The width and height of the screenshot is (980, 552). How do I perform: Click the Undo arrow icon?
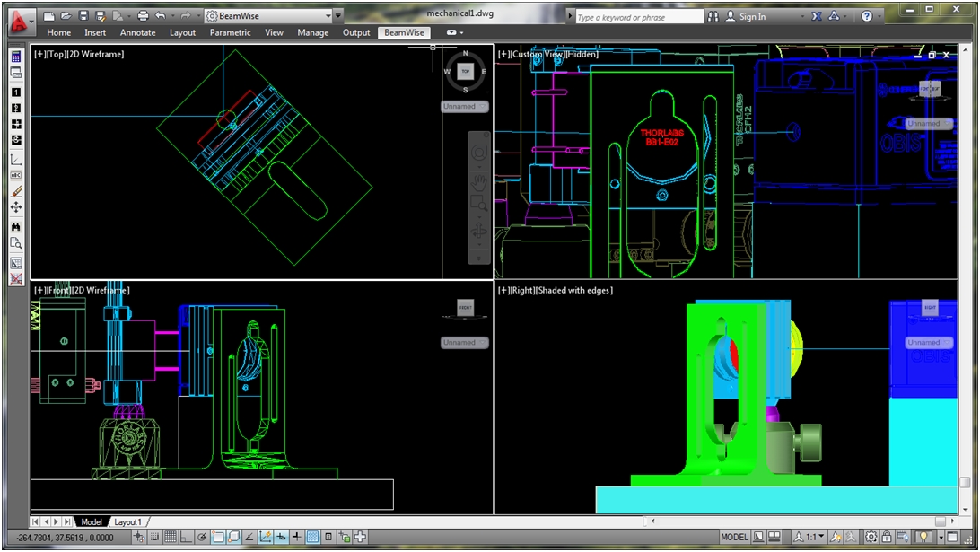[160, 16]
